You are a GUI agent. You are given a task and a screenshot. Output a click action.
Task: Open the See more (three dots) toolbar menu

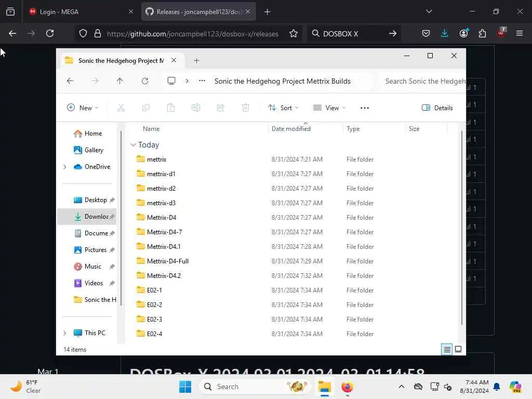coord(364,108)
